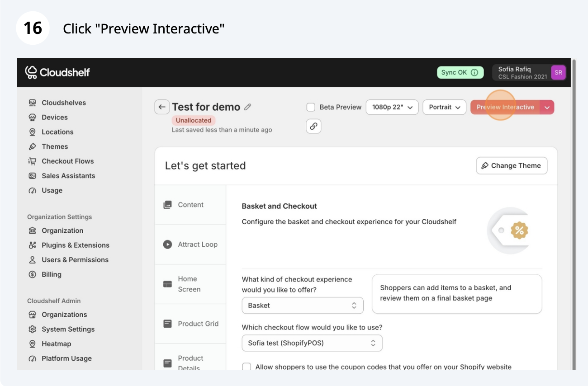
Task: Click the Users & Permissions person icon
Action: (32, 260)
